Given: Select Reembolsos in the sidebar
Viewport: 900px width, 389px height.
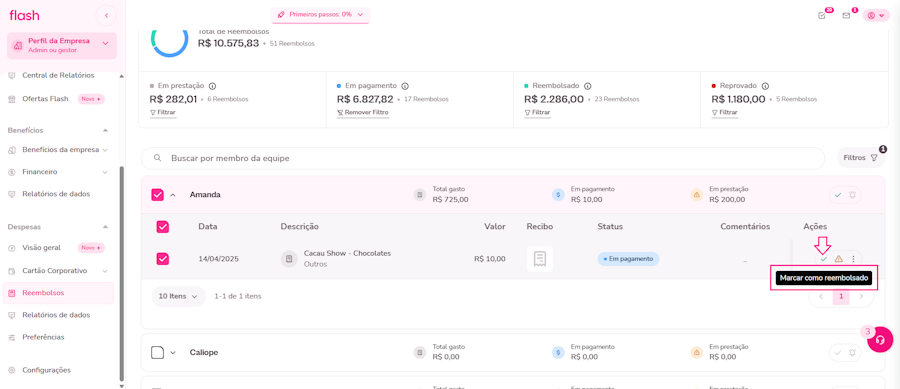Looking at the screenshot, I should (x=58, y=293).
